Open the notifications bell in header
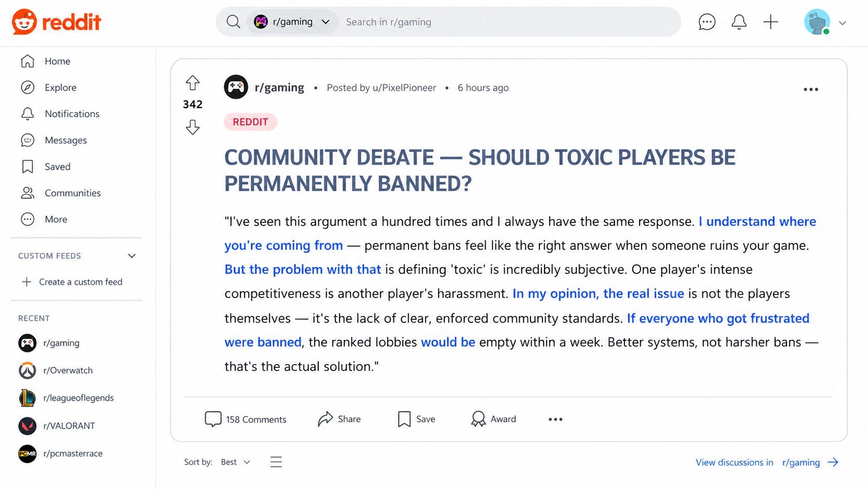This screenshot has width=868, height=489. click(739, 22)
